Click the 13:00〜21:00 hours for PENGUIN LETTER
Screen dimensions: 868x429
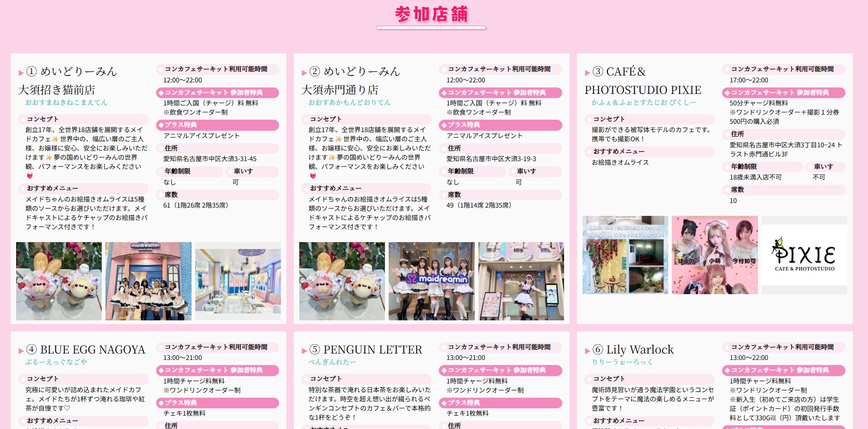pyautogui.click(x=466, y=358)
